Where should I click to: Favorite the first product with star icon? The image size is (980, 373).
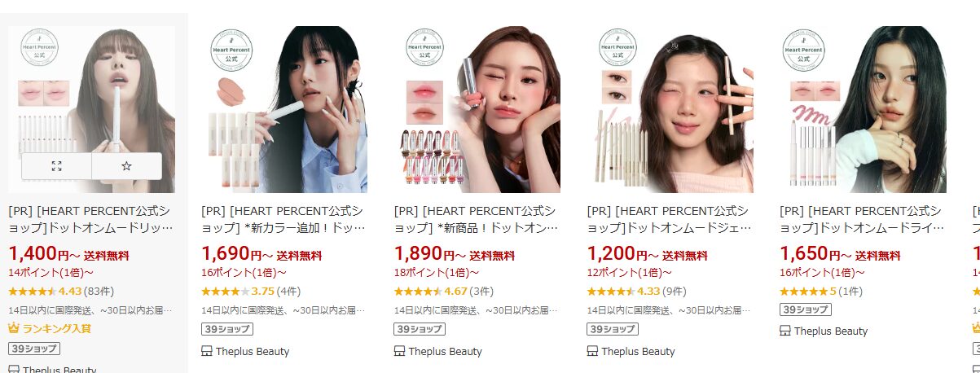pos(126,166)
